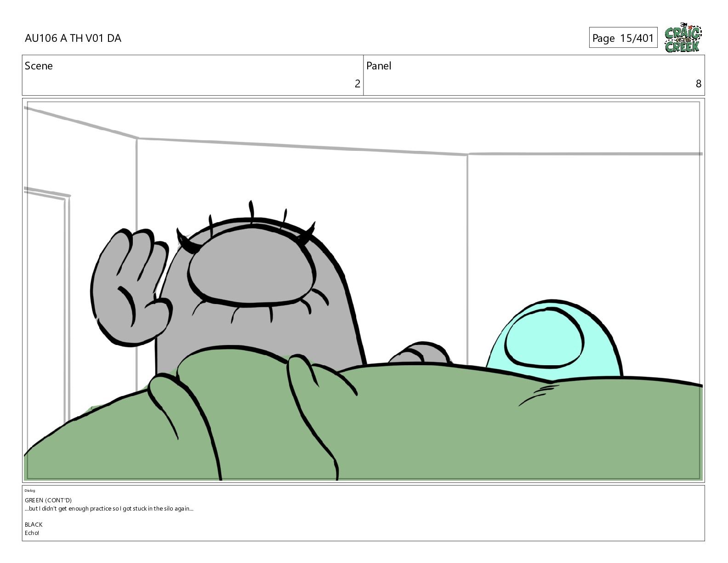Click the 'Scene' header label
The image size is (728, 563).
coord(39,66)
